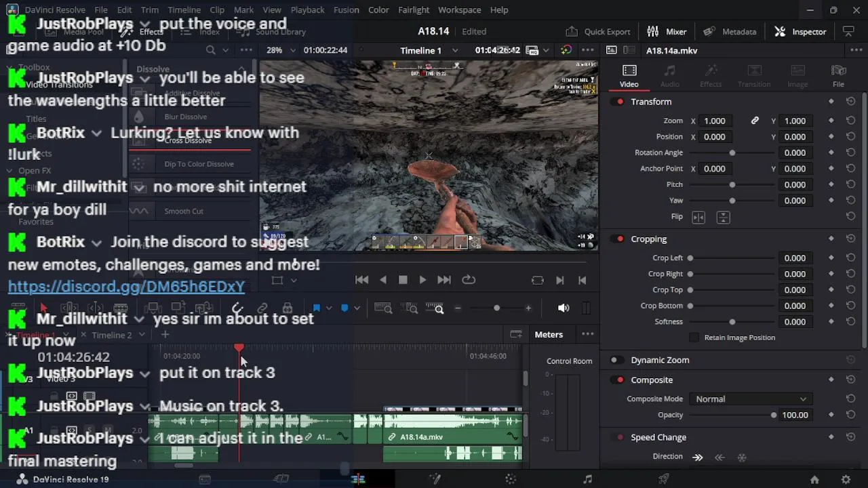Reset the Crop Left value
This screenshot has height=488, width=868.
[x=850, y=258]
